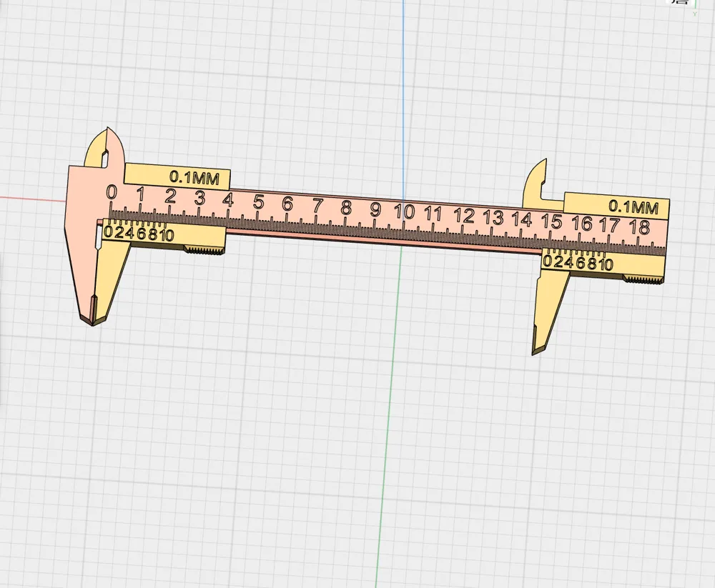715x588 pixels.
Task: Click the left slider's 0.1MM label
Action: [194, 177]
